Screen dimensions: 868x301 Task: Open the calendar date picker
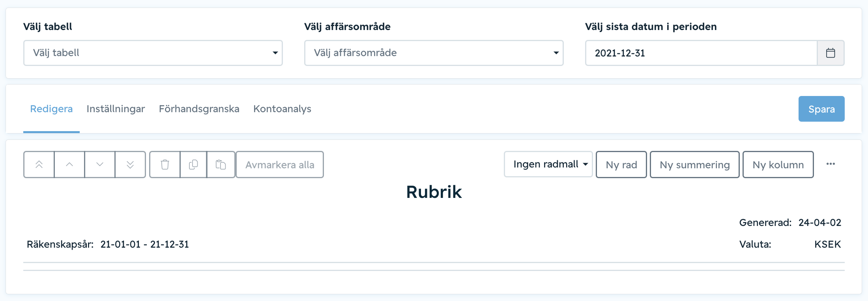(831, 53)
